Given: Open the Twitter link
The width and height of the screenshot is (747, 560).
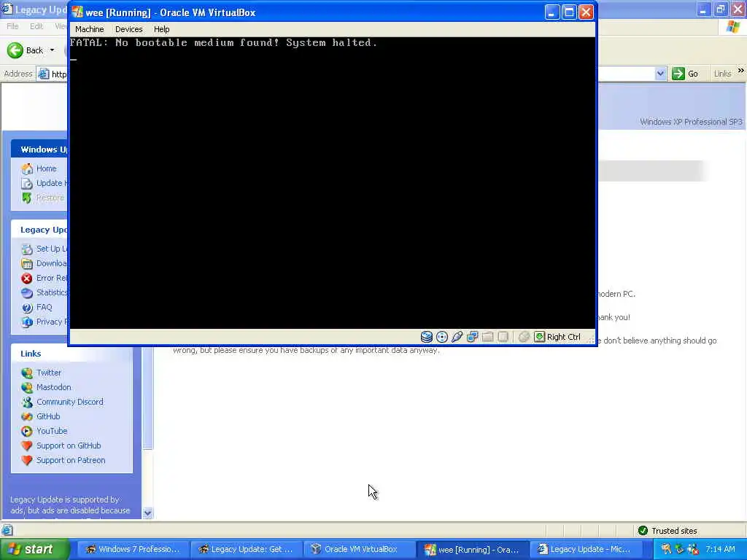Looking at the screenshot, I should pos(49,373).
